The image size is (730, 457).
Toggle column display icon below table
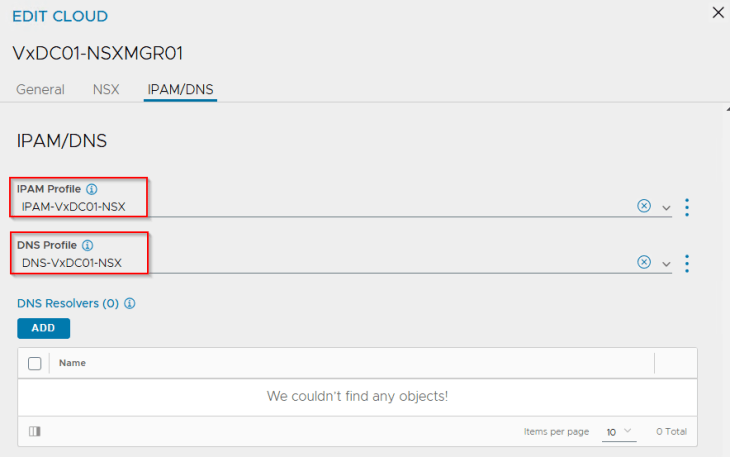tap(35, 431)
